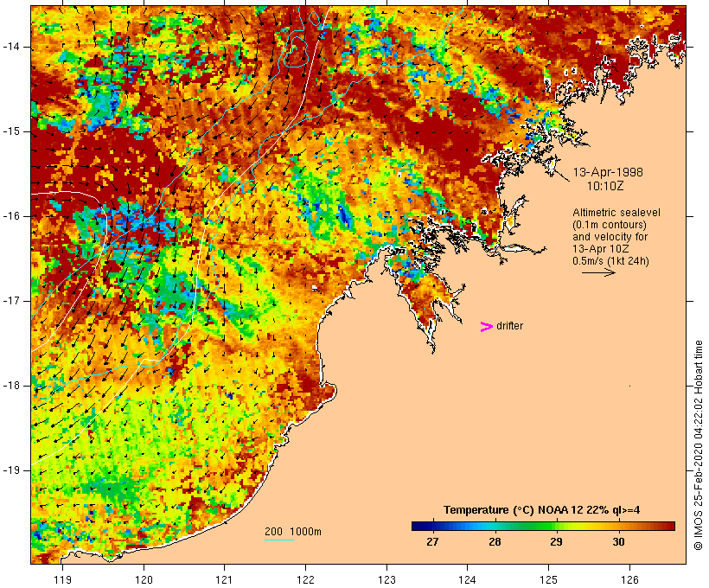Click the longitude axis label '120'
Image resolution: width=709 pixels, height=588 pixels.
(x=144, y=579)
